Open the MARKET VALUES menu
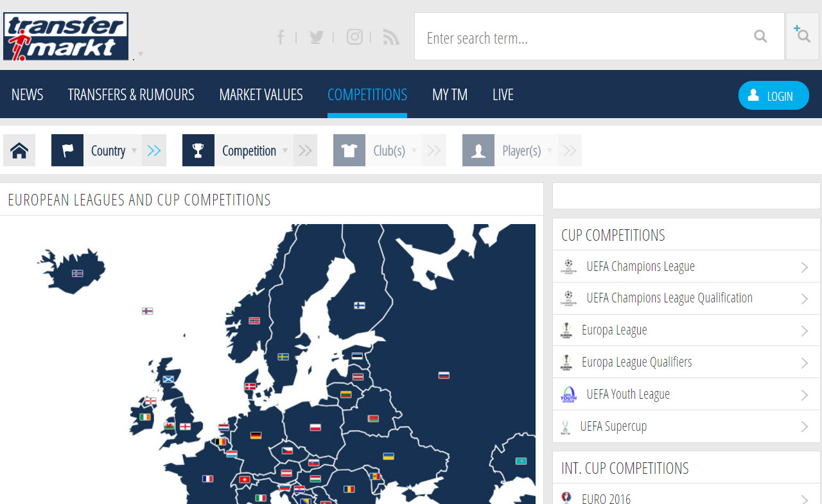 tap(261, 94)
